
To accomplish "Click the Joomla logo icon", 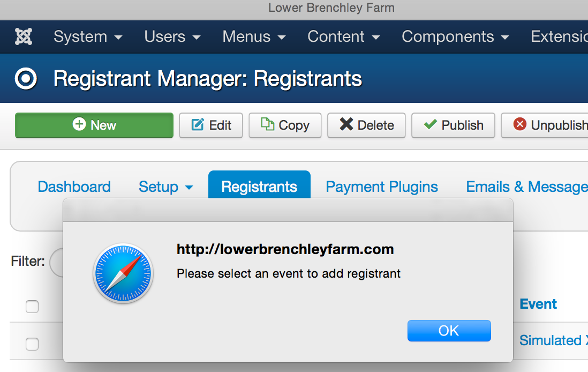I will point(24,37).
